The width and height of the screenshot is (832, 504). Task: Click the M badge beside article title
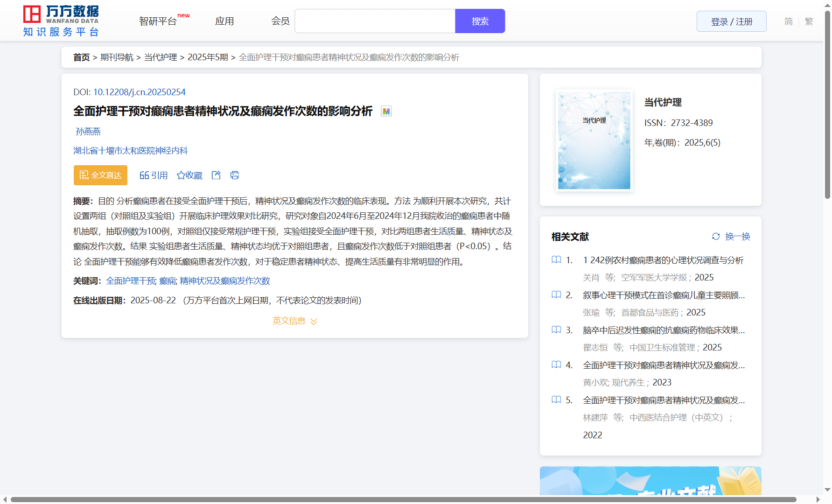pyautogui.click(x=386, y=111)
